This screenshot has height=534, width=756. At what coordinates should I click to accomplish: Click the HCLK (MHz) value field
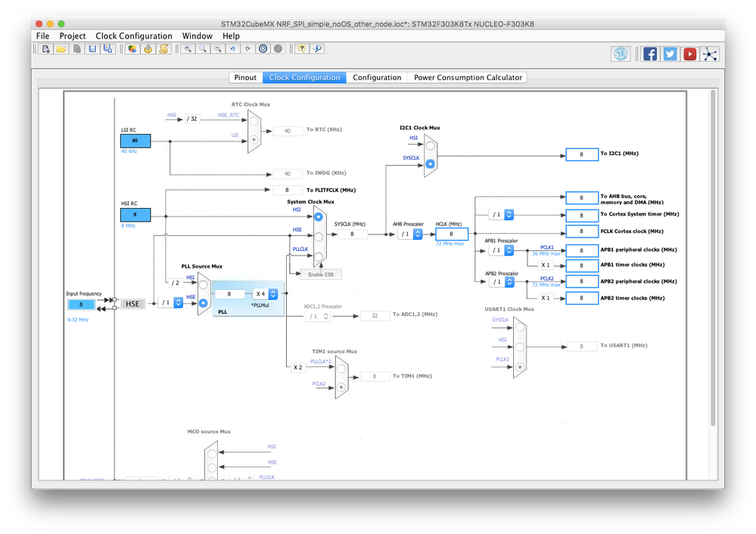click(x=451, y=234)
